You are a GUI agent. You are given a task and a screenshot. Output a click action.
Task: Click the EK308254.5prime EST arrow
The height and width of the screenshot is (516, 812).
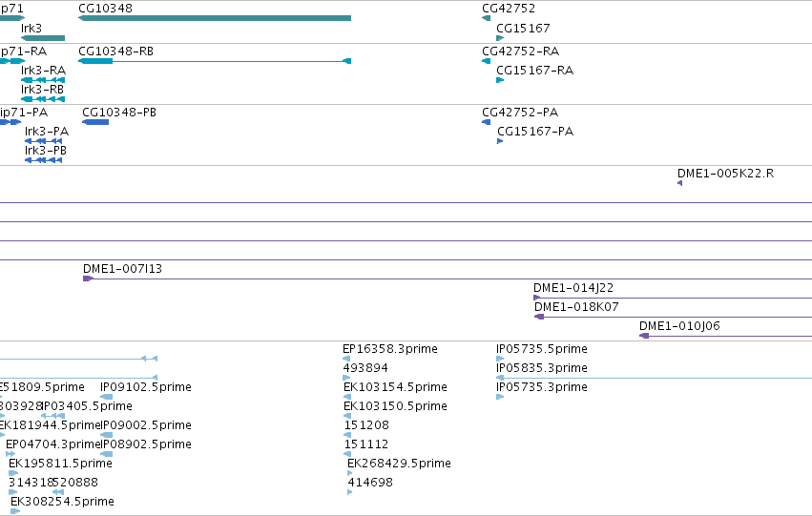point(15,511)
